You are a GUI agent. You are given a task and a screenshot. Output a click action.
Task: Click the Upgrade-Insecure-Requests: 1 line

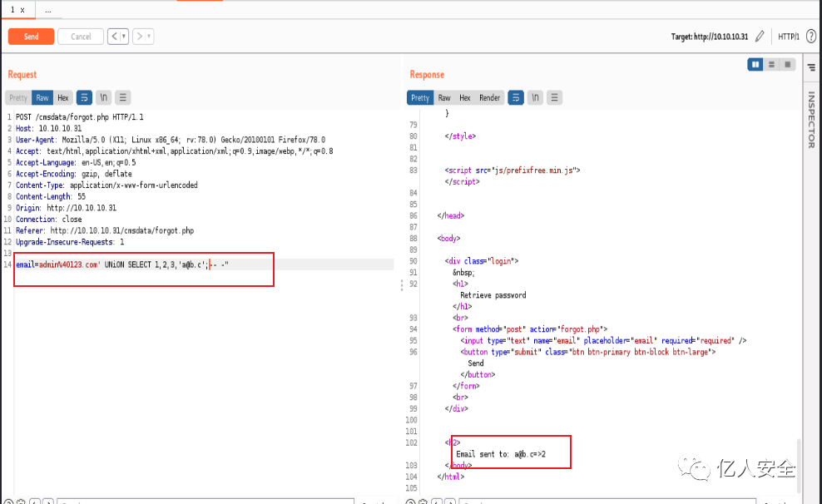pos(70,242)
